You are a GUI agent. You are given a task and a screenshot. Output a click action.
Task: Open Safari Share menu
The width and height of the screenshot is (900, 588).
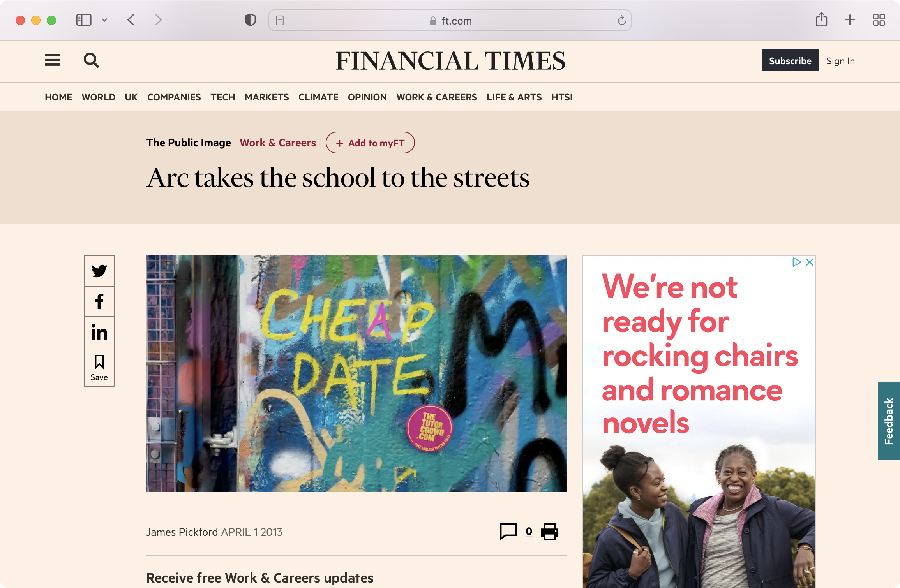click(x=821, y=20)
